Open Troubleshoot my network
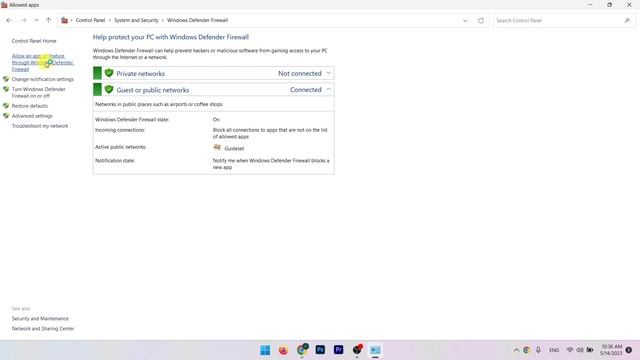640x360 pixels. pyautogui.click(x=40, y=126)
